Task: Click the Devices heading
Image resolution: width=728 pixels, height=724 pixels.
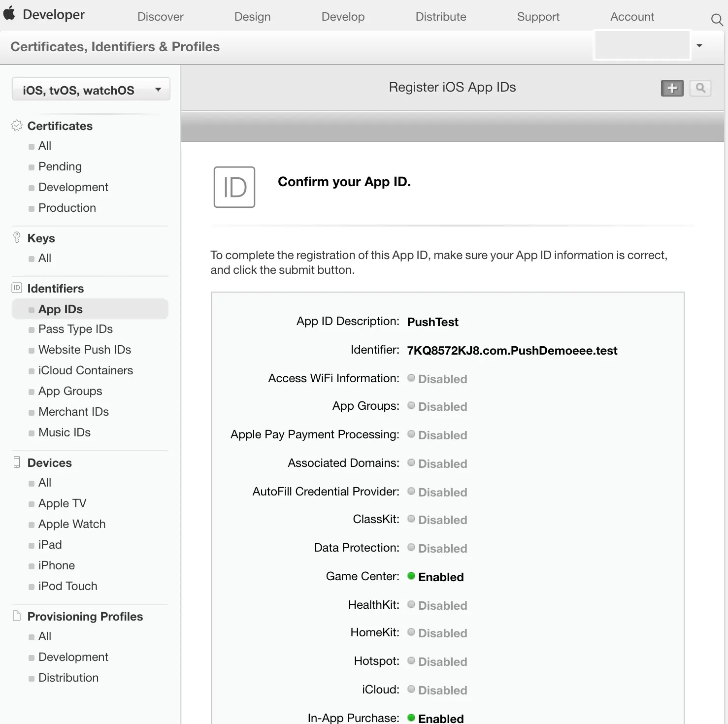Action: [x=50, y=463]
